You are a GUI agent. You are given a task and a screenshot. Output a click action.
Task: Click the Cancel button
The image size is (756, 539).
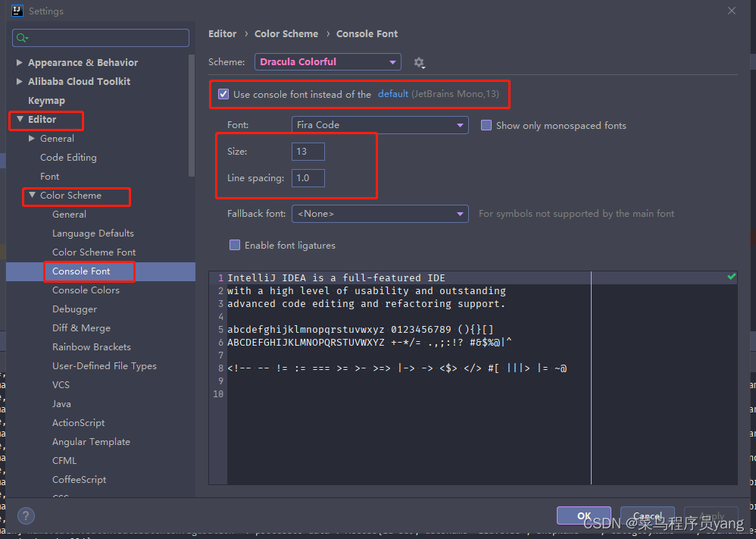pos(648,515)
